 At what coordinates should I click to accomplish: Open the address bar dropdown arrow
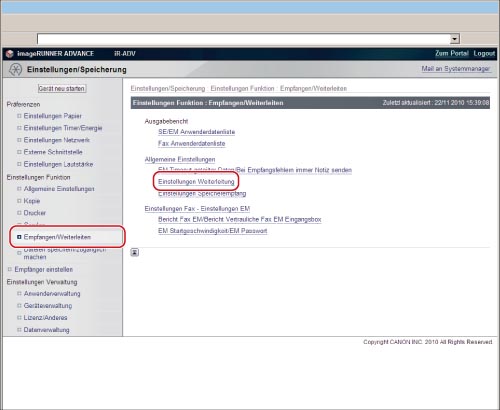pyautogui.click(x=455, y=39)
